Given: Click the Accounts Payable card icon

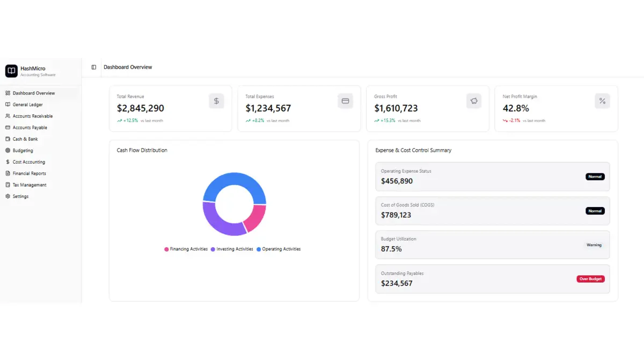Looking at the screenshot, I should click(8, 128).
